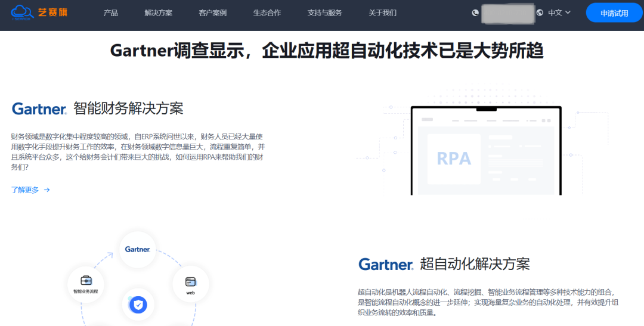
Task: Click the 超自动化 description paragraph
Action: (x=488, y=303)
